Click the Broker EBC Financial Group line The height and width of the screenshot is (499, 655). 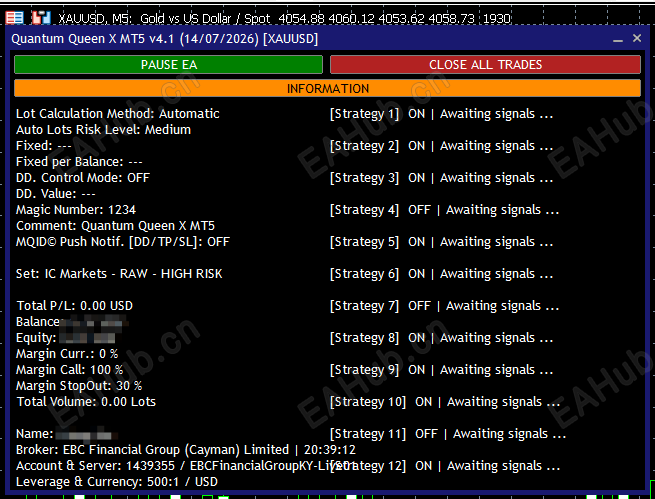(x=186, y=450)
